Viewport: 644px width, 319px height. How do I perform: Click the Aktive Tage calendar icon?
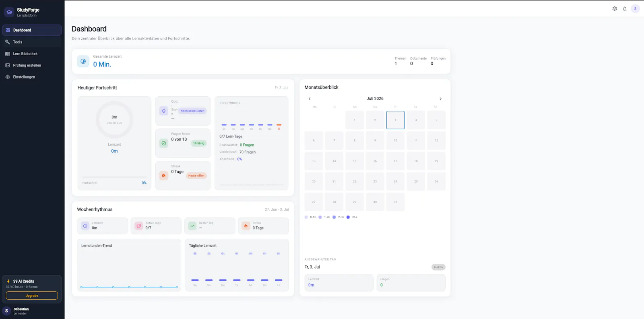point(139,226)
